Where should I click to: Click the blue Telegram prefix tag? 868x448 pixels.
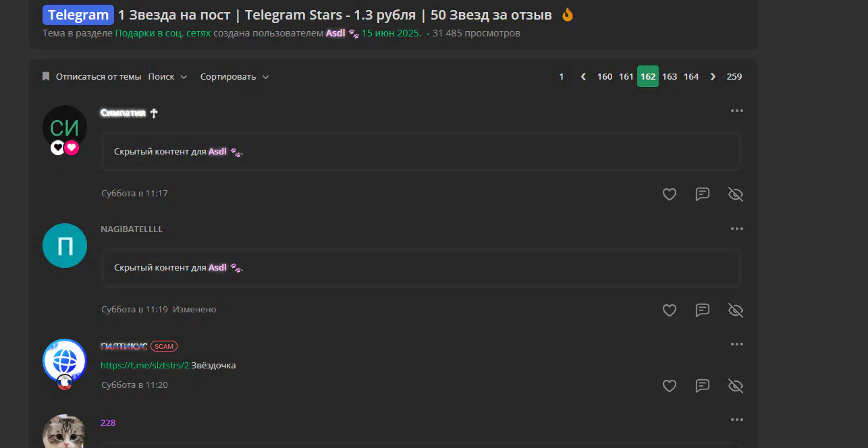click(x=78, y=15)
